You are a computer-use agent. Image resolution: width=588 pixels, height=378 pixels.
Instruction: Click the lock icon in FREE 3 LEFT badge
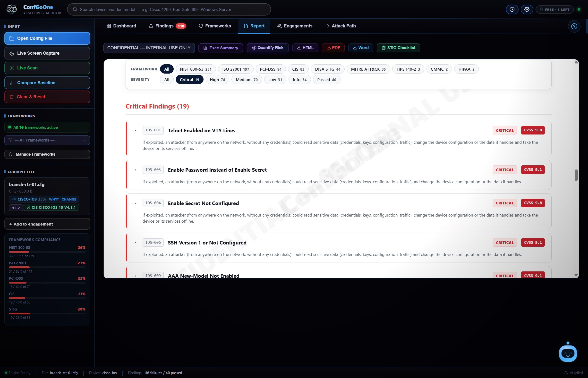(x=541, y=9)
